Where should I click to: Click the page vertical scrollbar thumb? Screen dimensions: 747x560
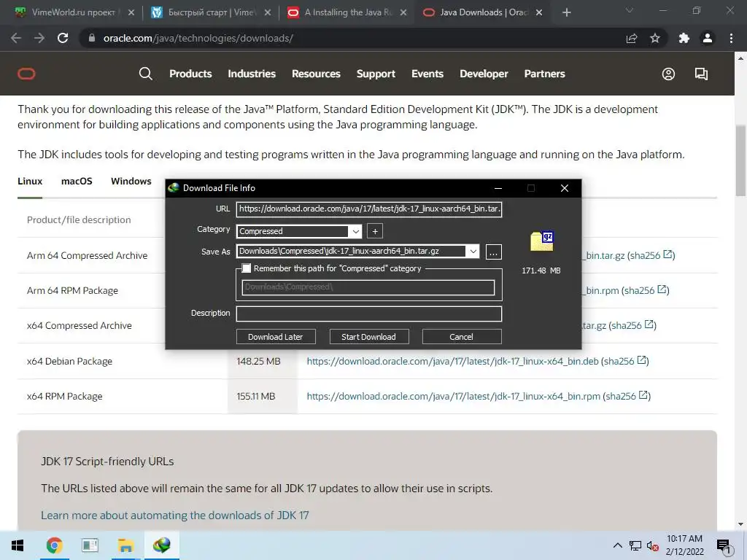740,160
